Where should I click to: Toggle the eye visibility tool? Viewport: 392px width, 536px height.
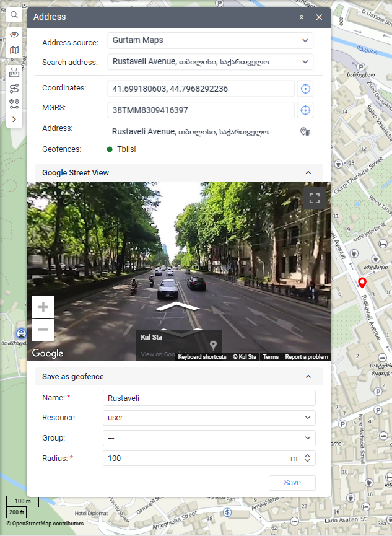click(14, 35)
